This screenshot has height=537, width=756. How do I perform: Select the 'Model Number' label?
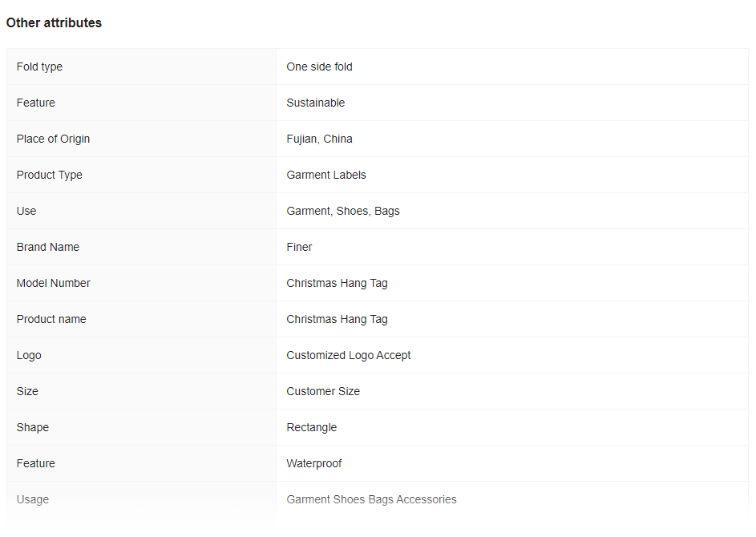point(53,283)
